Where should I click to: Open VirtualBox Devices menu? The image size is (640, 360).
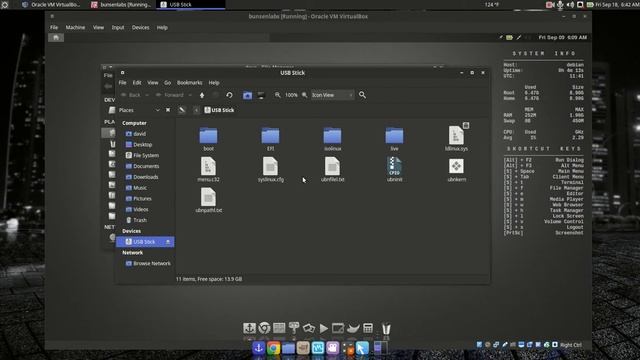pyautogui.click(x=140, y=27)
